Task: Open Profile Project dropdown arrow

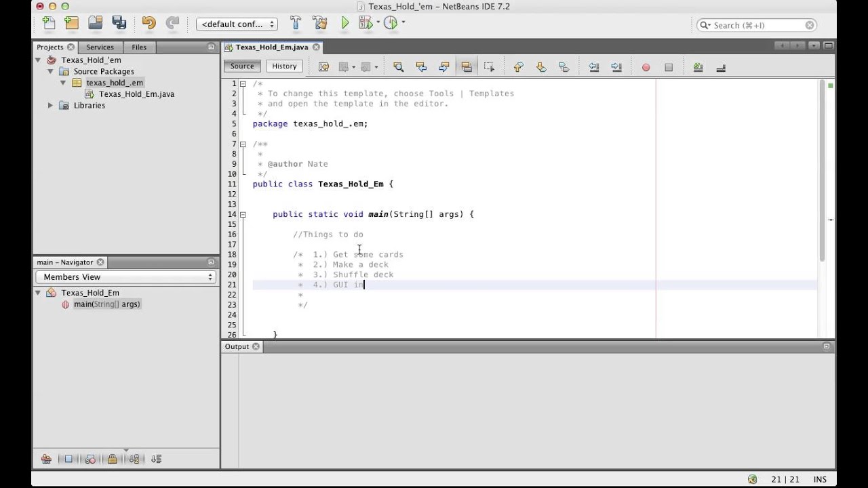Action: [403, 22]
